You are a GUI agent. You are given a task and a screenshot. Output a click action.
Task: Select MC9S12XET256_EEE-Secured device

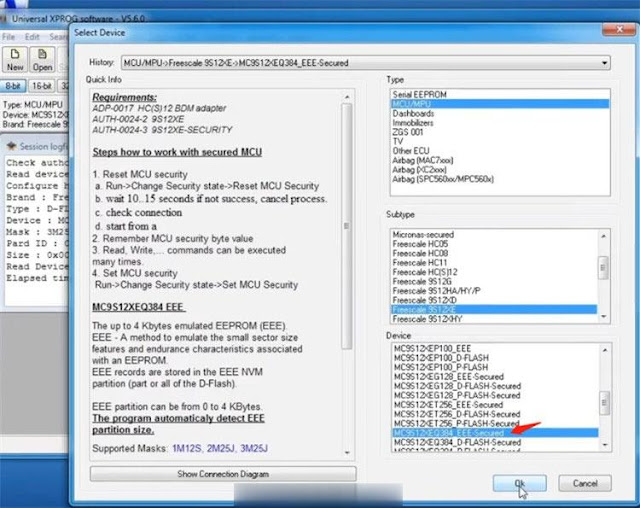(x=495, y=405)
